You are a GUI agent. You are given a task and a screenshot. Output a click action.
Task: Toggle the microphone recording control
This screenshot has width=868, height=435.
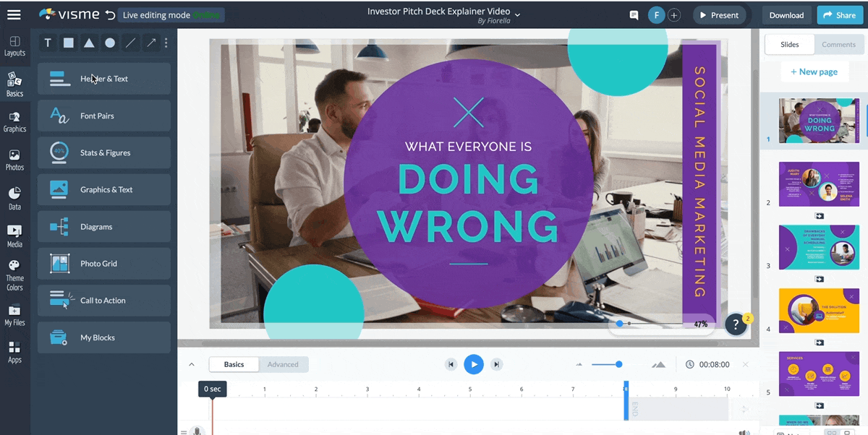point(197,431)
